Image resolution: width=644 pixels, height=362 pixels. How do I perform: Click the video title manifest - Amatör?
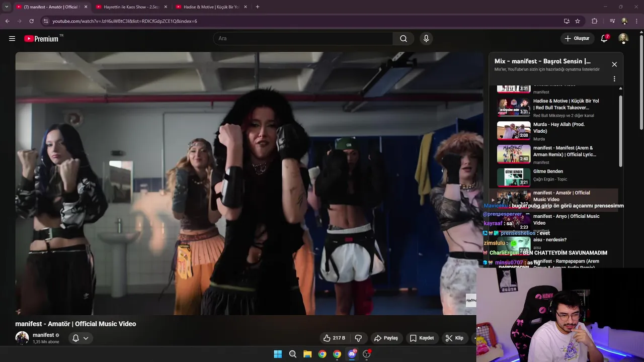click(75, 324)
